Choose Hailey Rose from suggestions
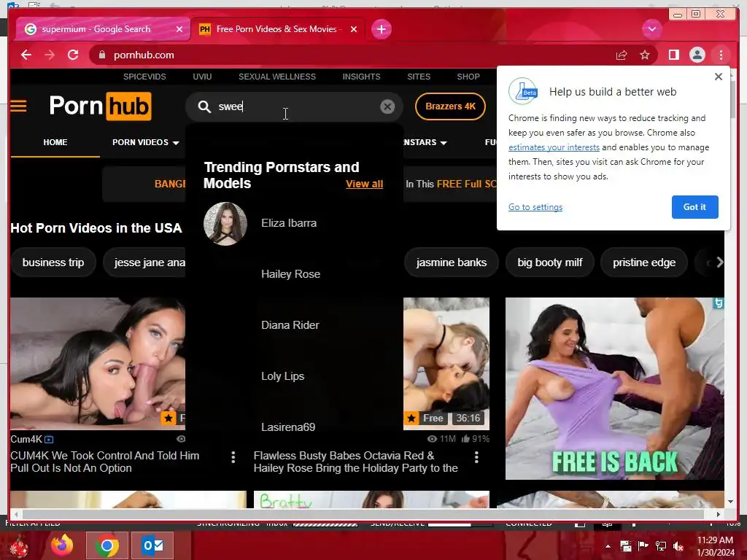 point(290,274)
